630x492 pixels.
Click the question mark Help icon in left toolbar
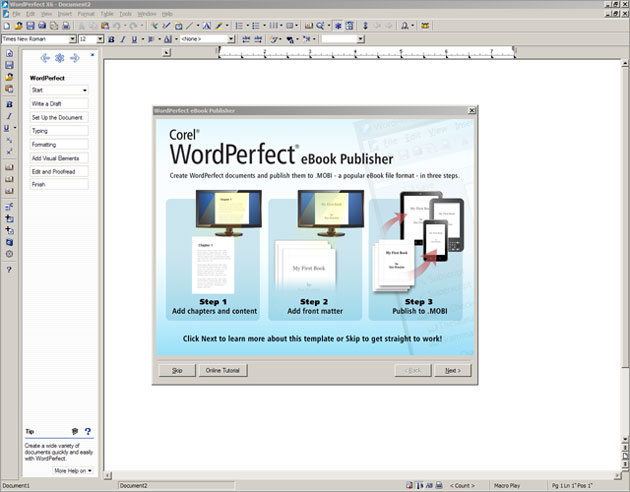click(9, 269)
